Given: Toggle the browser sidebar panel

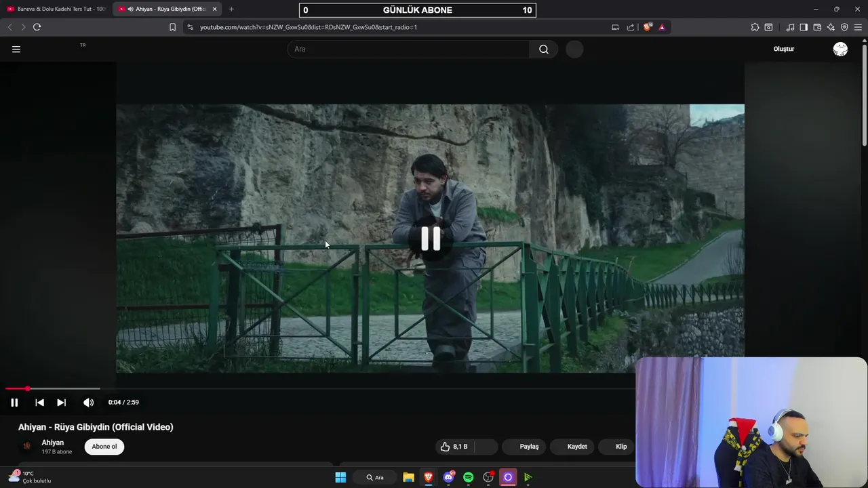Looking at the screenshot, I should pyautogui.click(x=804, y=27).
